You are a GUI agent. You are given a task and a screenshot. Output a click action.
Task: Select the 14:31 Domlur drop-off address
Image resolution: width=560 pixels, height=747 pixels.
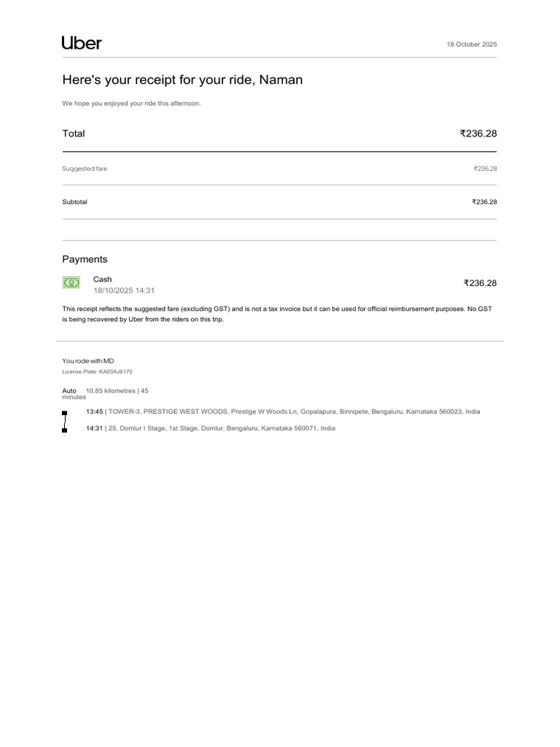[211, 428]
